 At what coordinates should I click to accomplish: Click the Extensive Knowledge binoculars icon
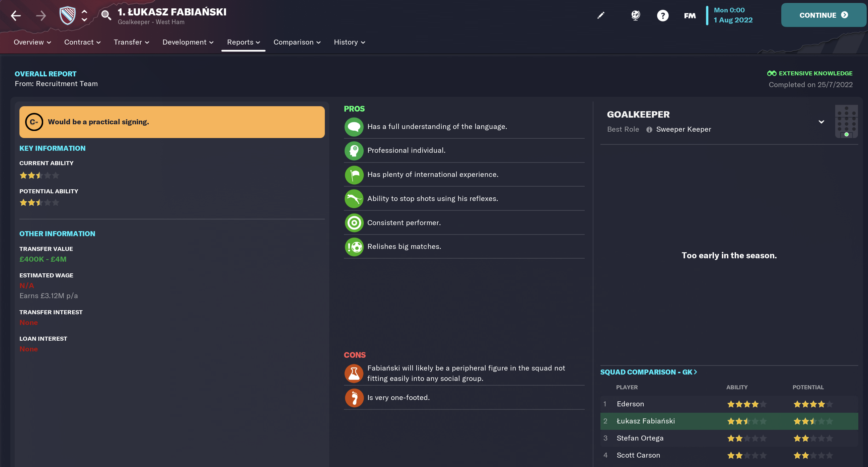pyautogui.click(x=772, y=73)
